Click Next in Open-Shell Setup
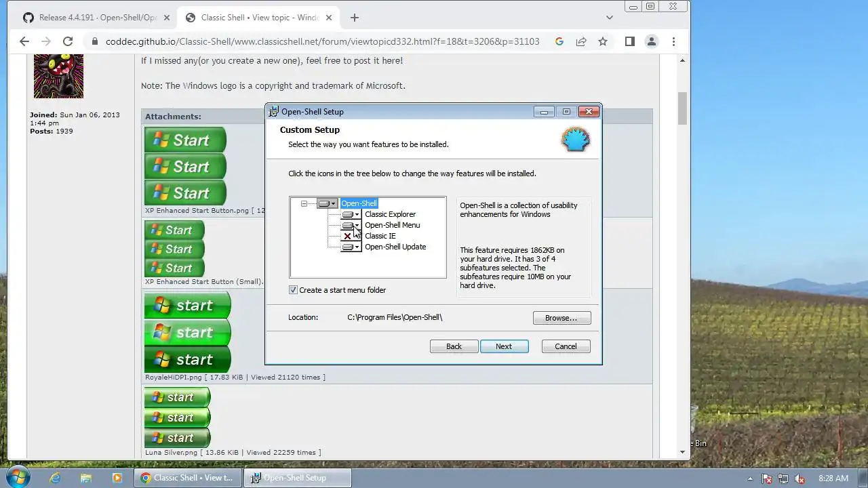 [504, 346]
